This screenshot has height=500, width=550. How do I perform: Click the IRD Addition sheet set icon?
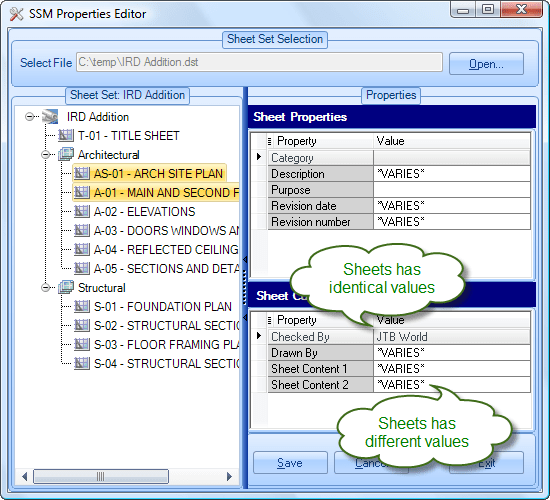point(50,116)
